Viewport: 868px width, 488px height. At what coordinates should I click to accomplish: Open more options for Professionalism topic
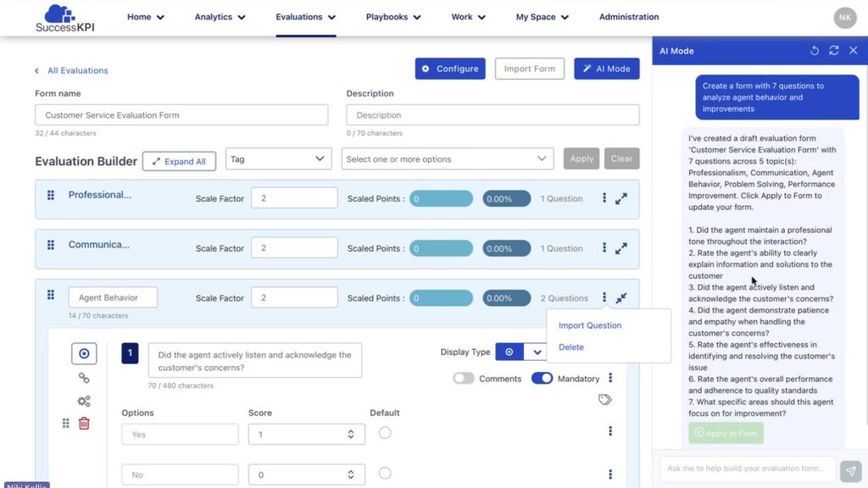pos(604,198)
